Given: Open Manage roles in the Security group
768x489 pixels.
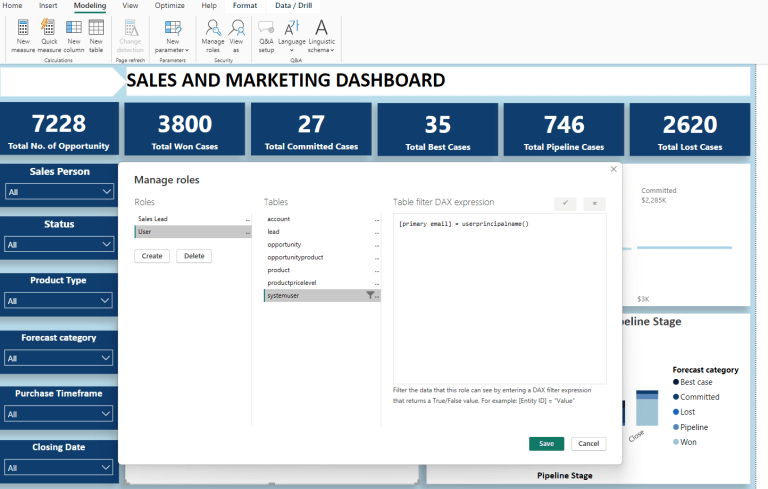Looking at the screenshot, I should pyautogui.click(x=213, y=30).
